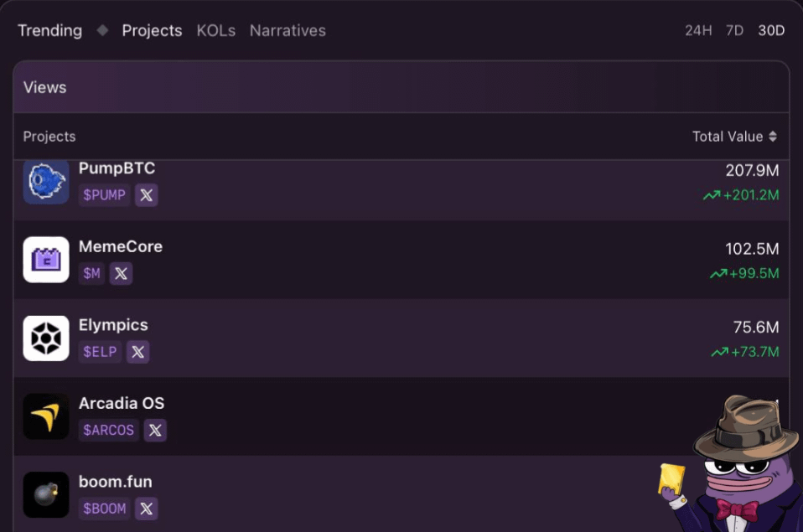Click the $PUMP ticker tag
Image resolution: width=803 pixels, height=532 pixels.
[x=105, y=195]
